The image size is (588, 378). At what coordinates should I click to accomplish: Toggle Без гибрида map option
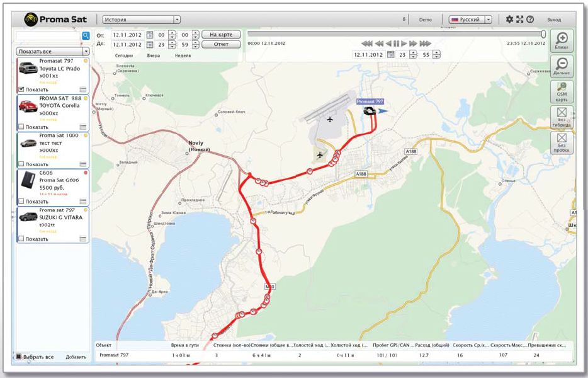[562, 117]
